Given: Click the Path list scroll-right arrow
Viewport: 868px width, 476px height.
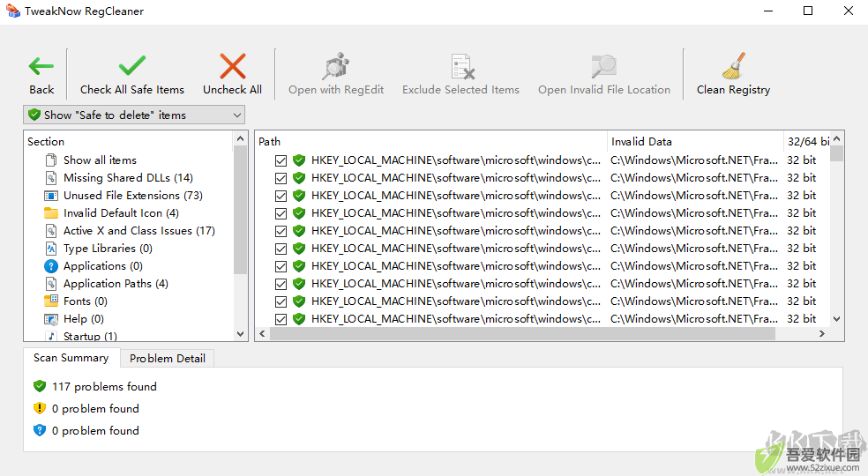Looking at the screenshot, I should click(822, 334).
